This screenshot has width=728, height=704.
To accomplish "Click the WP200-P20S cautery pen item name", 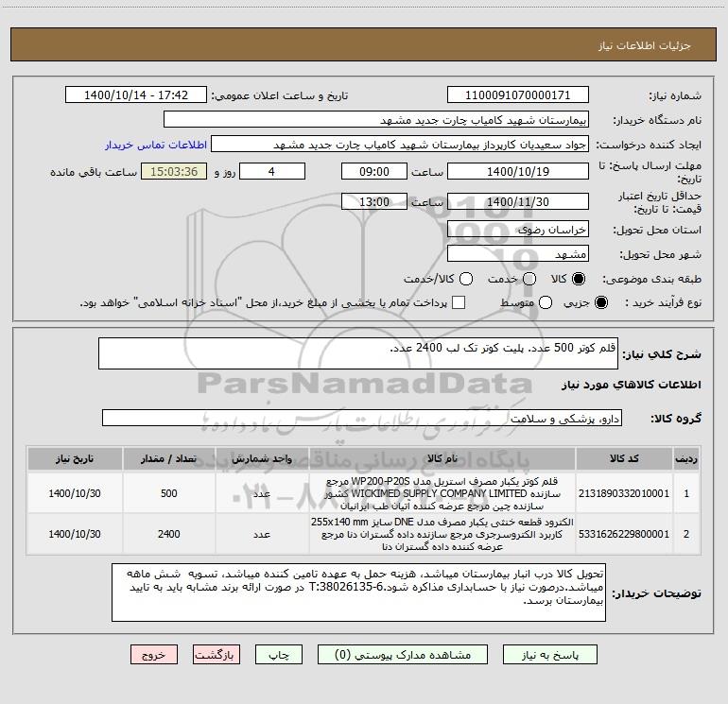I will point(442,493).
